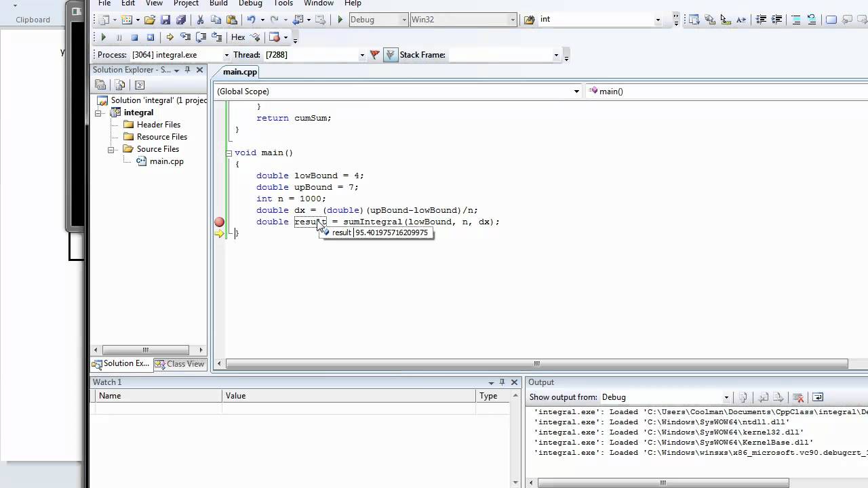Stop debugging with the blue square icon
Image resolution: width=868 pixels, height=488 pixels.
click(x=134, y=37)
